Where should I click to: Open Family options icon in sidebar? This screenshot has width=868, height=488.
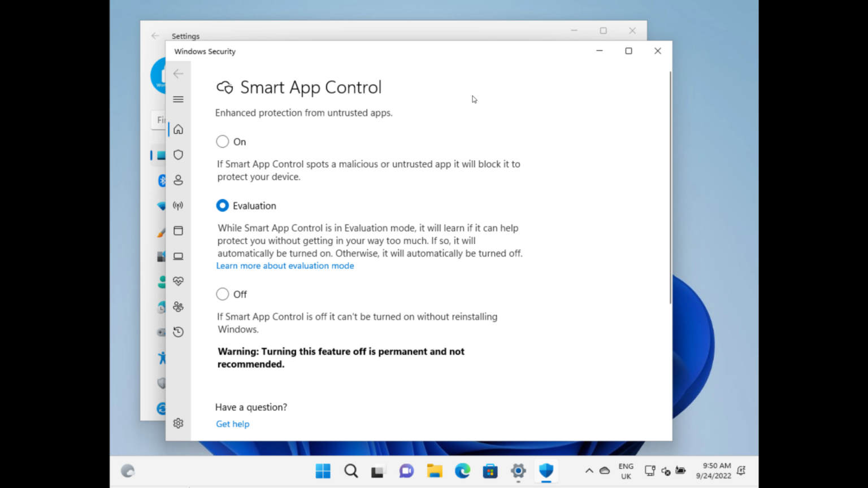coord(178,306)
